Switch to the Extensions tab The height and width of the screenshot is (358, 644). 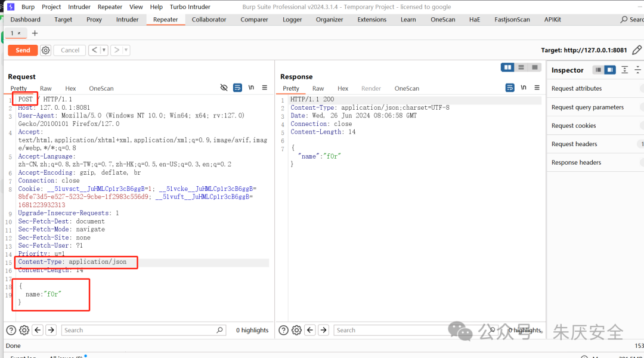coord(371,19)
